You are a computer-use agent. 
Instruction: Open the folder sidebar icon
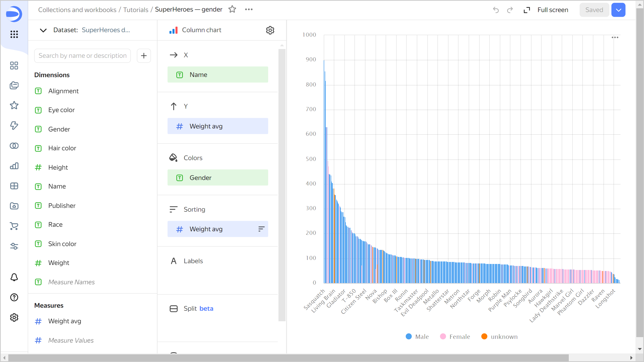coord(14,206)
